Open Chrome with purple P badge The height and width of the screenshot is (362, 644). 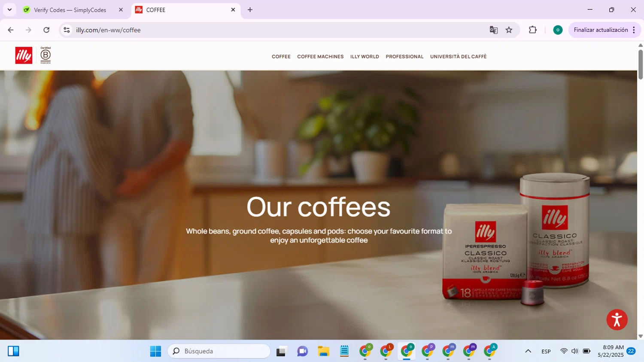[428, 351]
